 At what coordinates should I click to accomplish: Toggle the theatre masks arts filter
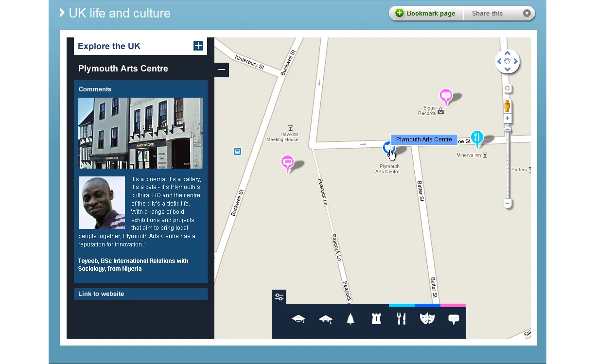tap(427, 319)
